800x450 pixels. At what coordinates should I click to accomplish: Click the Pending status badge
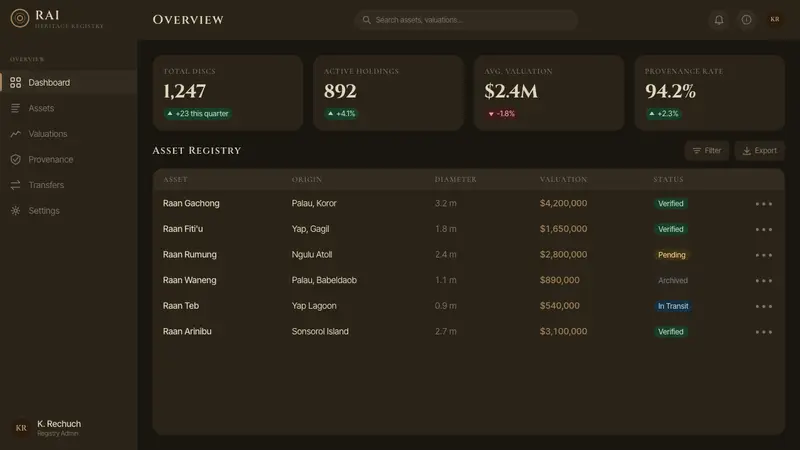tap(671, 255)
